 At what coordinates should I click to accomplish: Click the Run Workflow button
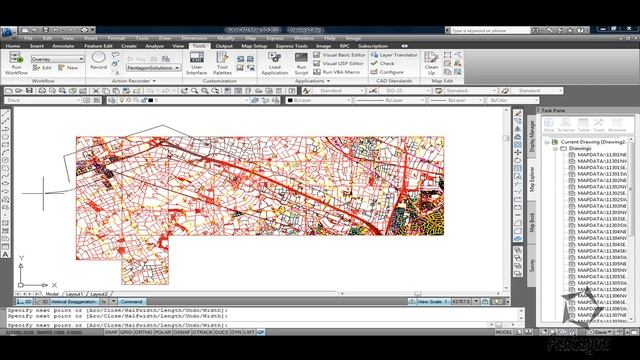[16, 63]
